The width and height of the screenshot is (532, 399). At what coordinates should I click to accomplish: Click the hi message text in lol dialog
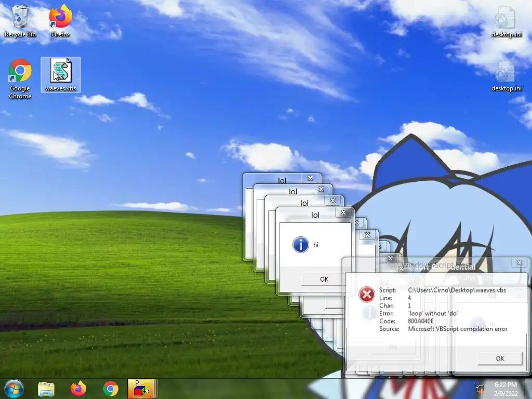[x=316, y=245]
